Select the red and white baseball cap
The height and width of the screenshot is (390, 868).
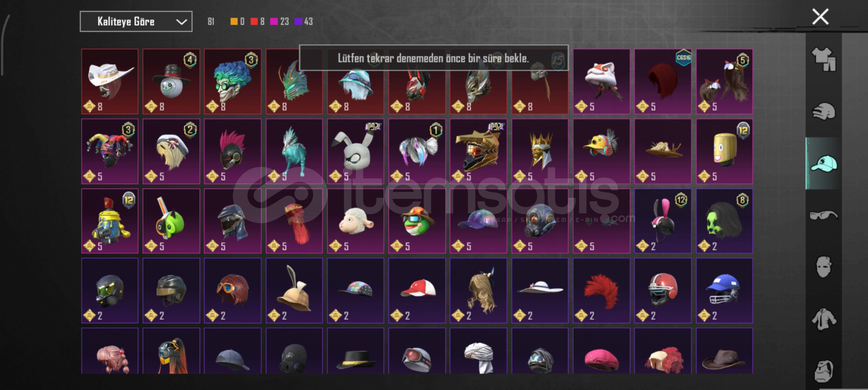417,291
